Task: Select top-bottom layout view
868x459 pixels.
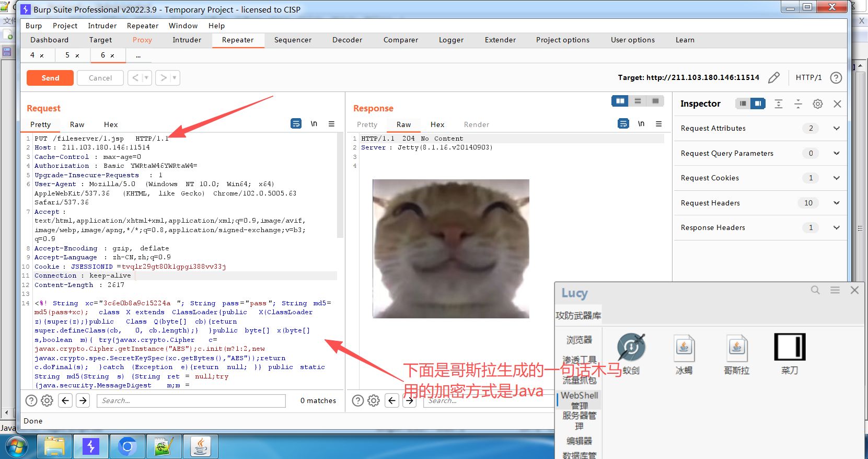Action: pos(638,101)
